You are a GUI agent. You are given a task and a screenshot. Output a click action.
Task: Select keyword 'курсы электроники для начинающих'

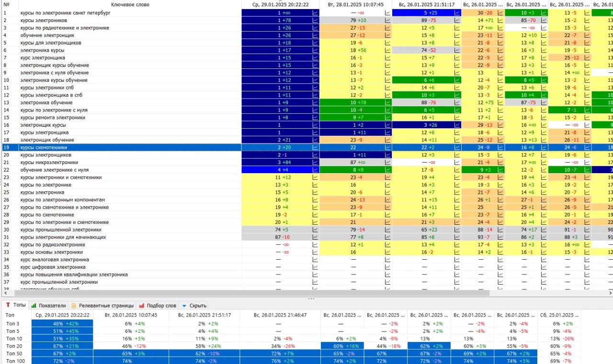[63, 237]
